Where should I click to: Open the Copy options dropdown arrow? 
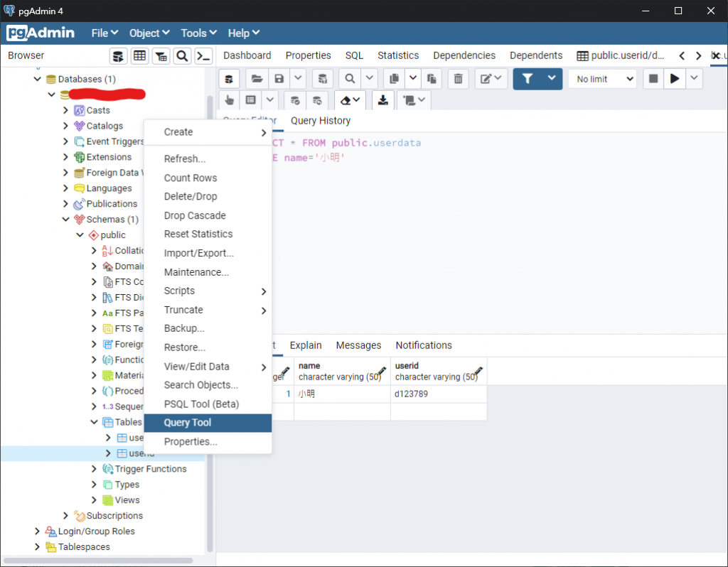coord(413,79)
